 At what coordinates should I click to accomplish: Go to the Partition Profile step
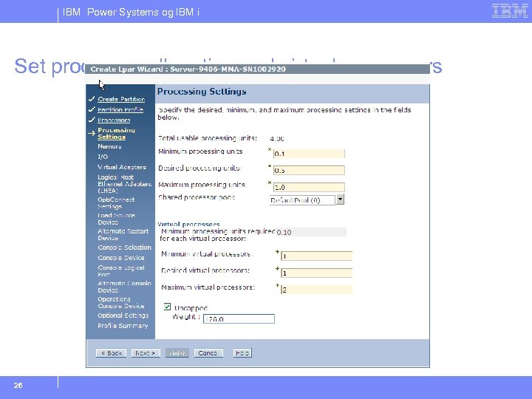120,109
